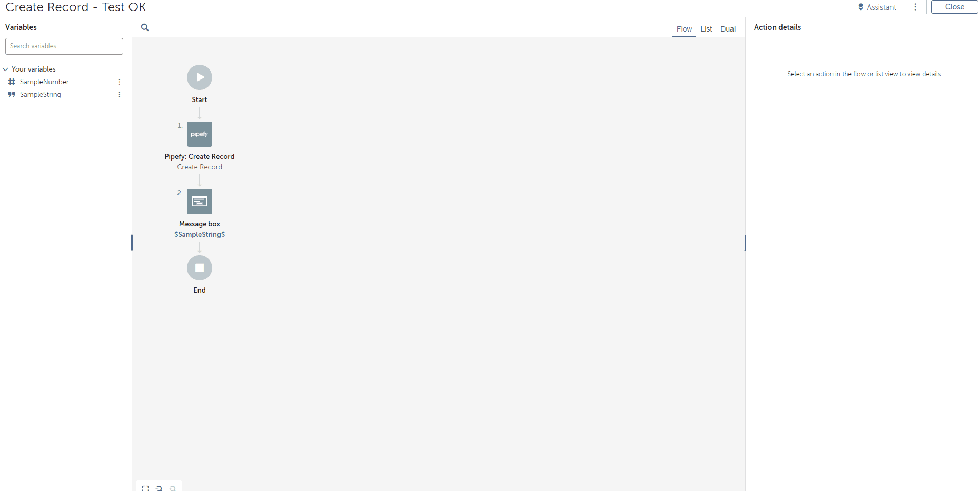980x491 pixels.
Task: Click the left panel collapse handle
Action: click(x=132, y=243)
